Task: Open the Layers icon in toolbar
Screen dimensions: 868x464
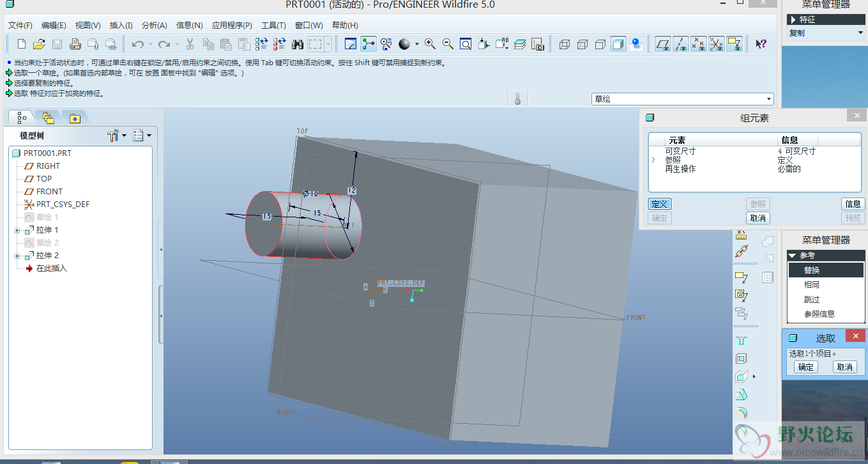Action: click(x=520, y=44)
